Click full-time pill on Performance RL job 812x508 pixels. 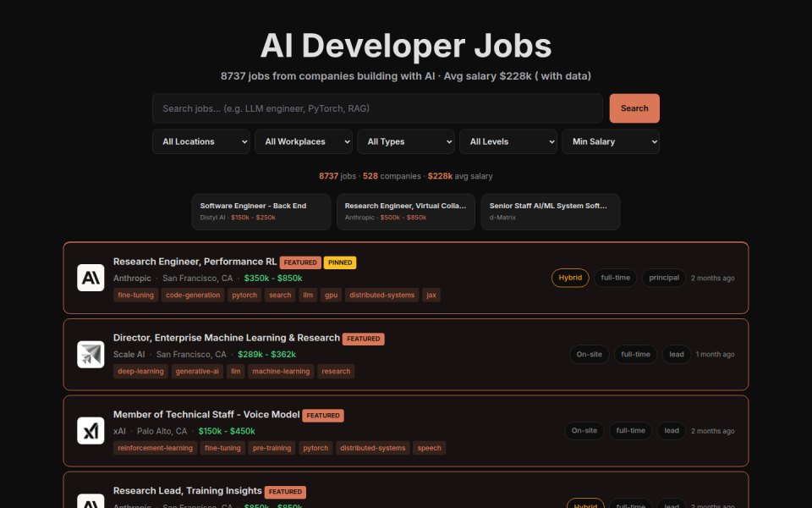(615, 278)
